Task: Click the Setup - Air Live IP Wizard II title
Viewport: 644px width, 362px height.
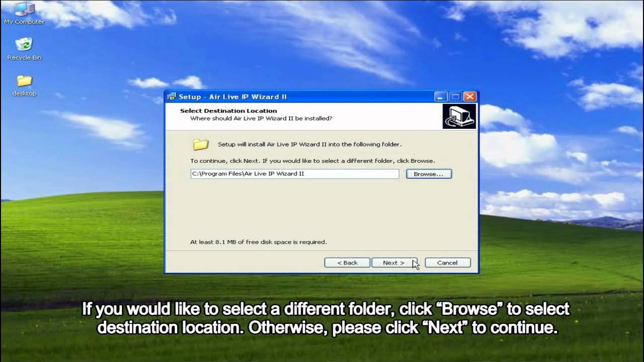Action: click(x=233, y=97)
